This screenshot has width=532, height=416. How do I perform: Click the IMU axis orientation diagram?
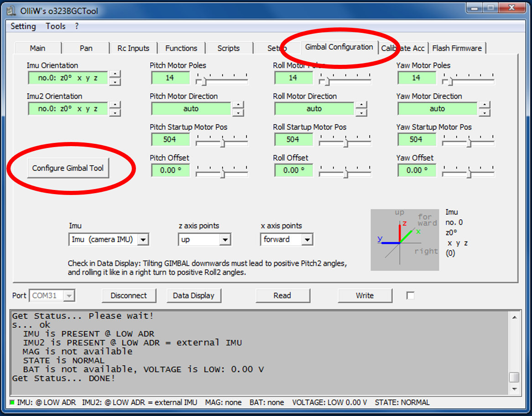pyautogui.click(x=405, y=240)
